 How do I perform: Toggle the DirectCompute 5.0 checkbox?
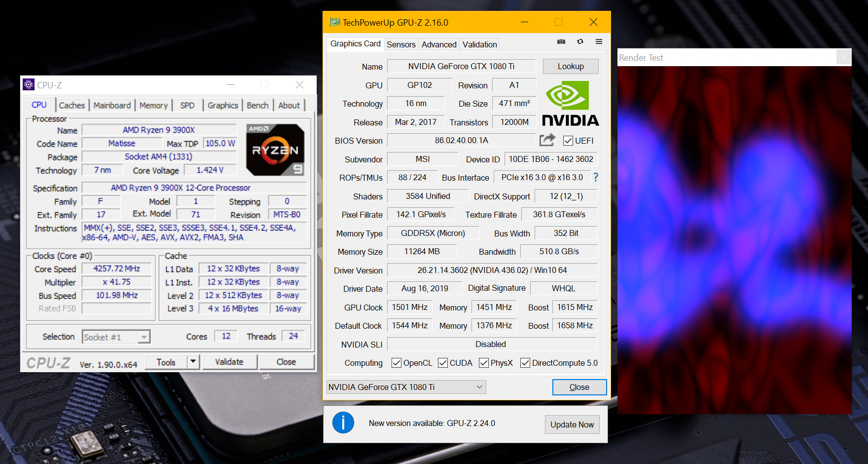pos(525,363)
